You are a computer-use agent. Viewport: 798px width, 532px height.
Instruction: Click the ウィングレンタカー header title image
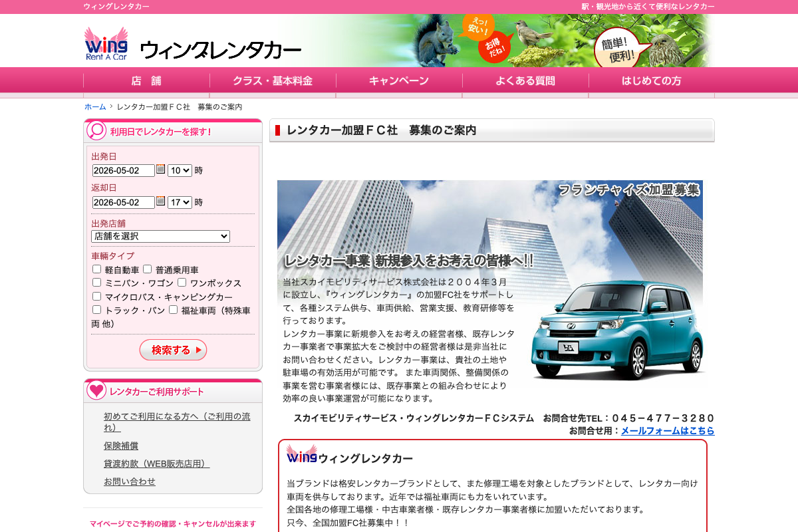[221, 50]
